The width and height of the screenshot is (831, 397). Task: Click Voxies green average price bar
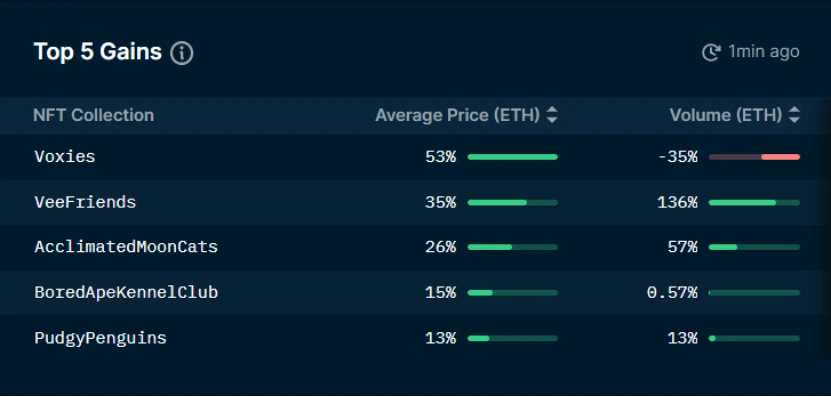pos(512,157)
